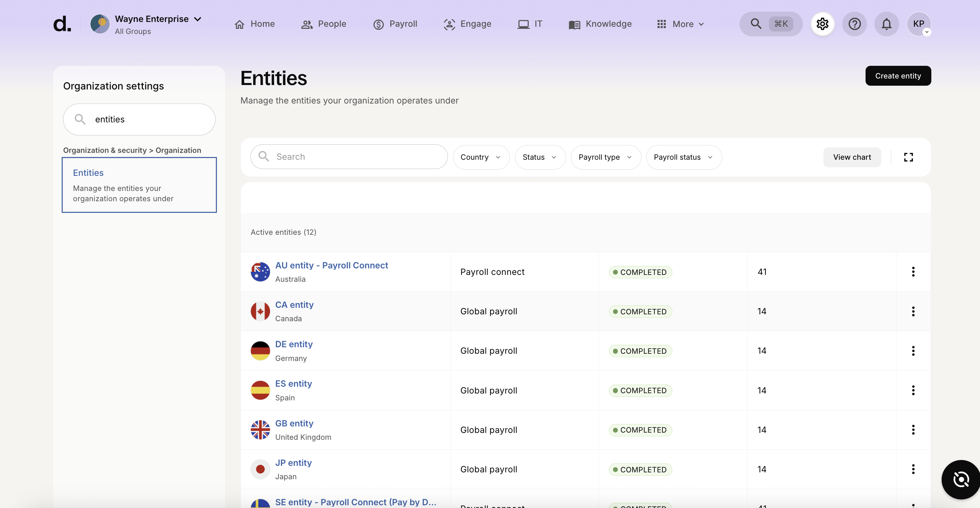This screenshot has width=980, height=508.
Task: Open the Country filter dropdown
Action: (x=481, y=157)
